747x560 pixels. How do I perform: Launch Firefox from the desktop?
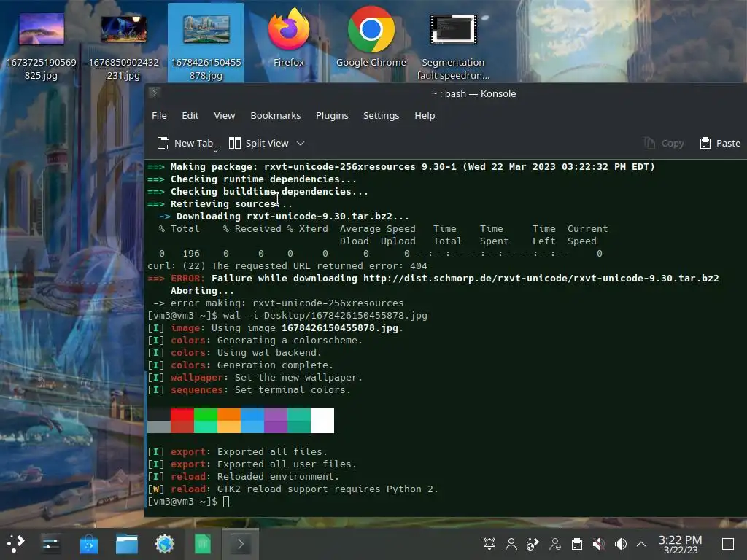tap(289, 38)
